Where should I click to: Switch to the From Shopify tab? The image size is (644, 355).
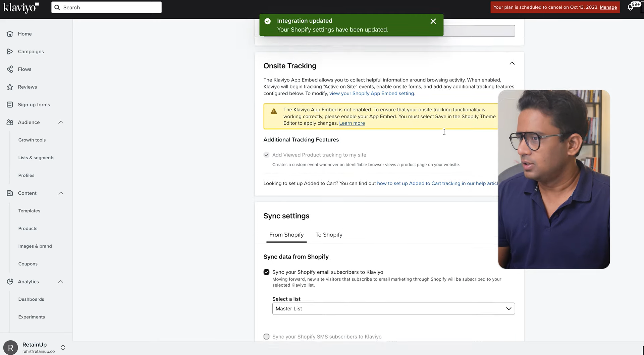[x=286, y=235]
